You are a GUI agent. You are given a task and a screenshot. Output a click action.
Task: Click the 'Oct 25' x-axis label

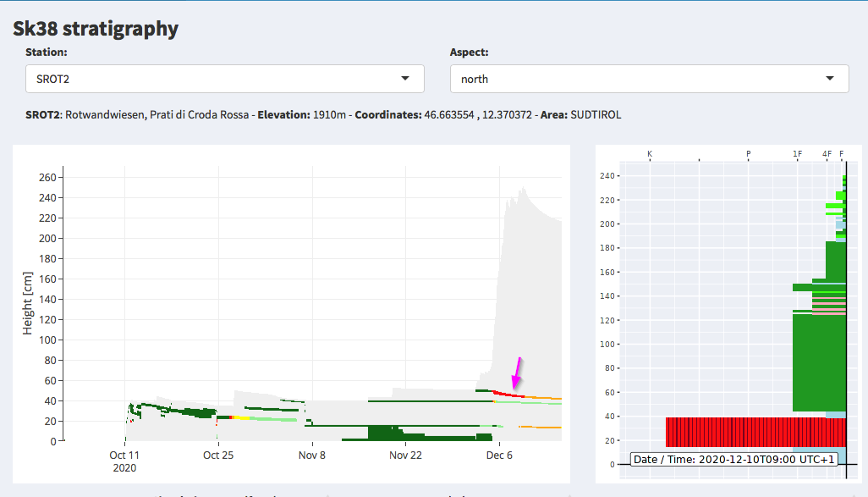coord(218,456)
